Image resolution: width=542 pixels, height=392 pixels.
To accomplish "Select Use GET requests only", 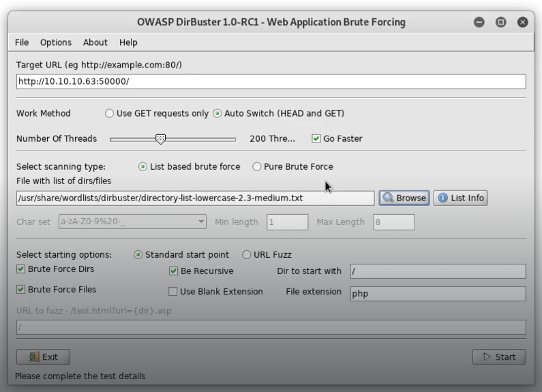I will [110, 113].
